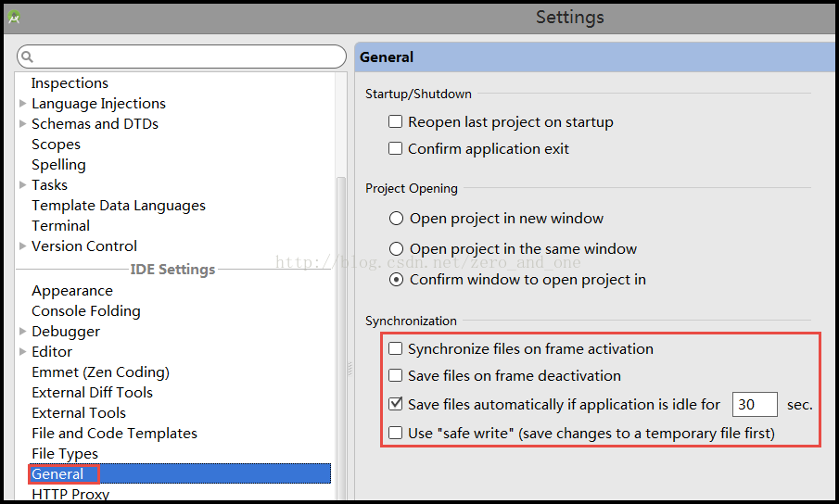839x504 pixels.
Task: Select Open project in new window
Action: 397,219
